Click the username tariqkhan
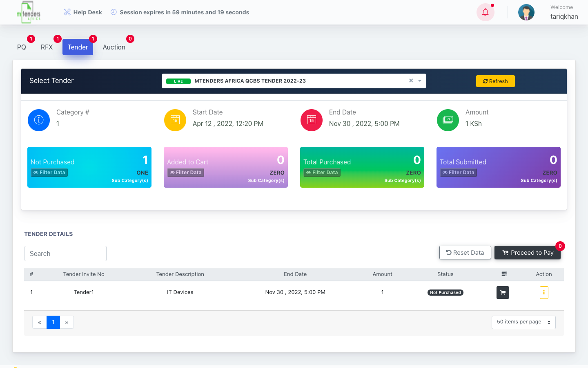This screenshot has width=588, height=368. pos(564,16)
